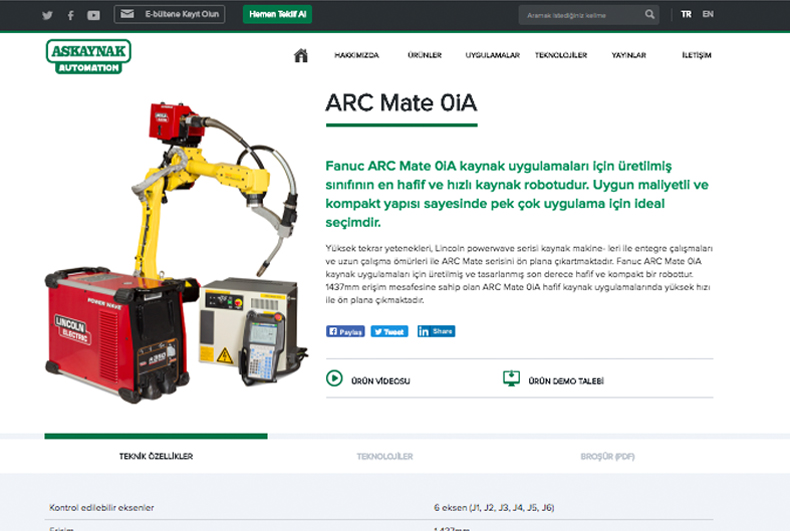Select the TEKNİK ÖZELLİKLER tab
The height and width of the screenshot is (531, 790).
pos(156,456)
